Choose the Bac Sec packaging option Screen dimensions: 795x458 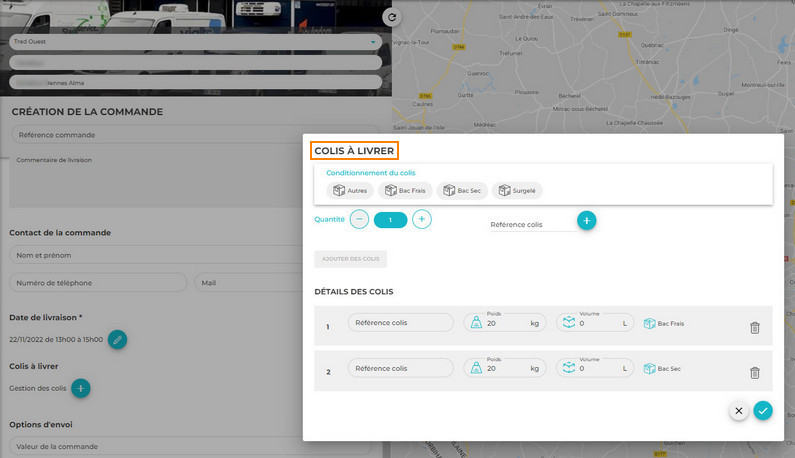(x=461, y=190)
